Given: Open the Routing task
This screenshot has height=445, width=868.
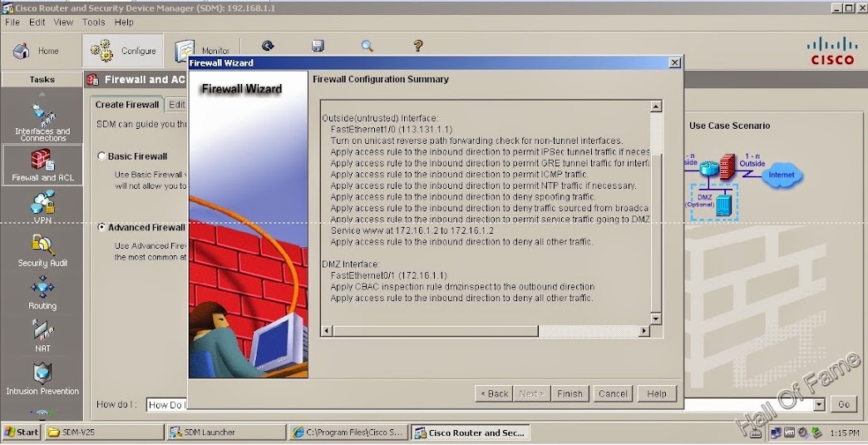Looking at the screenshot, I should 42,294.
